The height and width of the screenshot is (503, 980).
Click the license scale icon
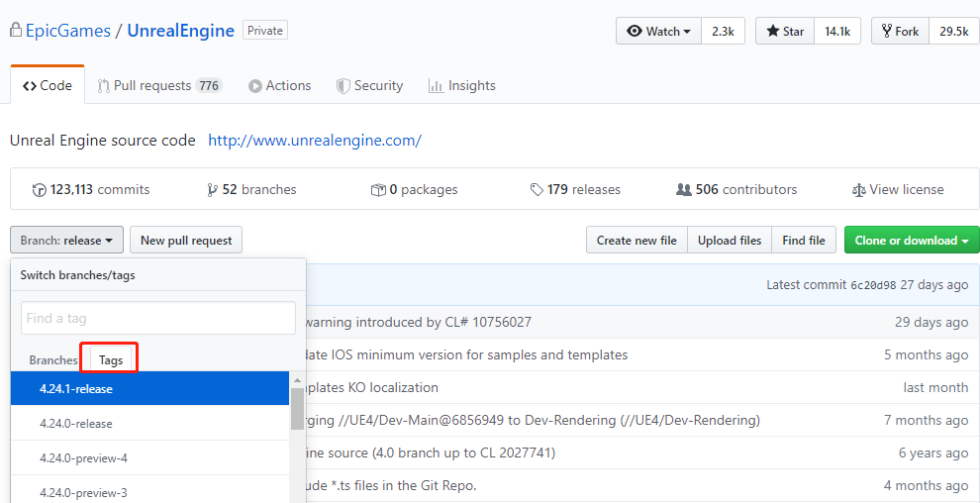click(858, 190)
